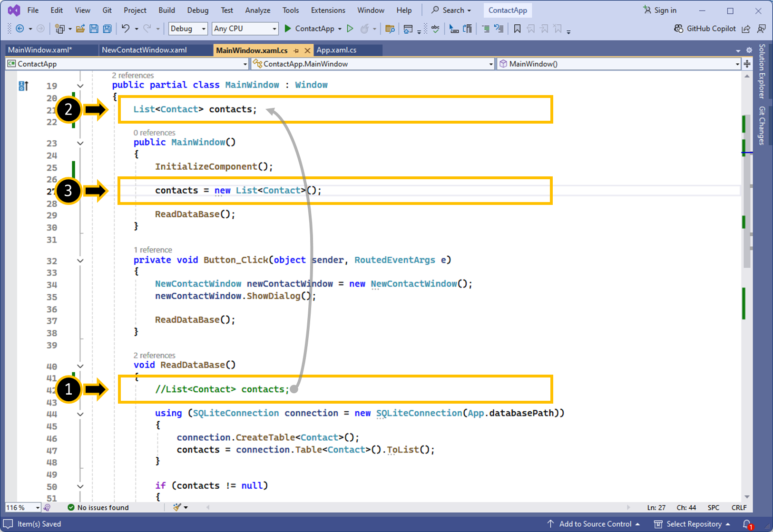Start debugging with green ContactApp play button
This screenshot has width=773, height=532.
coord(309,29)
